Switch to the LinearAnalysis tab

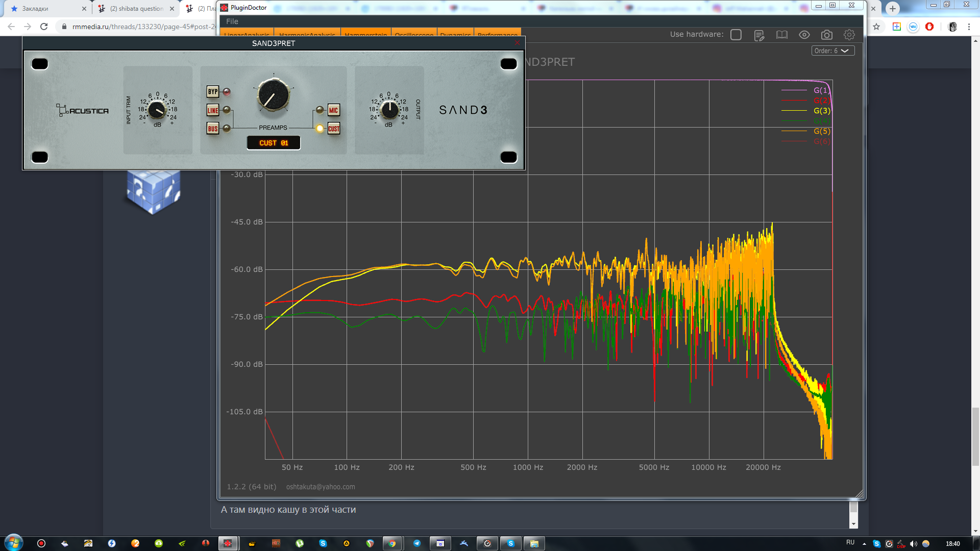pos(247,33)
